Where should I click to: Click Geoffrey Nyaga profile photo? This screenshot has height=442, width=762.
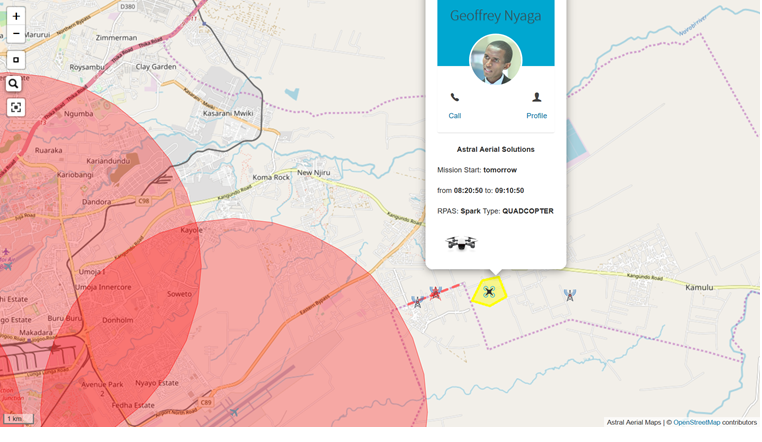[495, 60]
